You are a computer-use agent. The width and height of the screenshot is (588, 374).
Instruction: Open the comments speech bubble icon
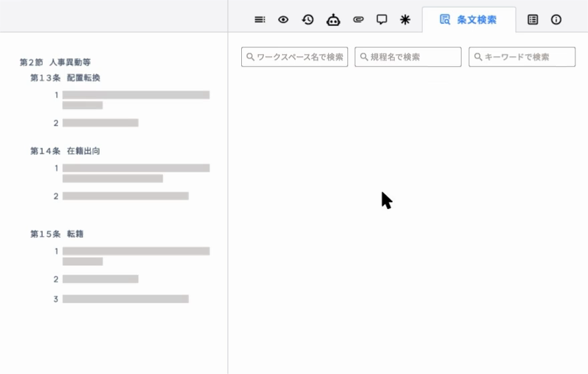point(382,20)
